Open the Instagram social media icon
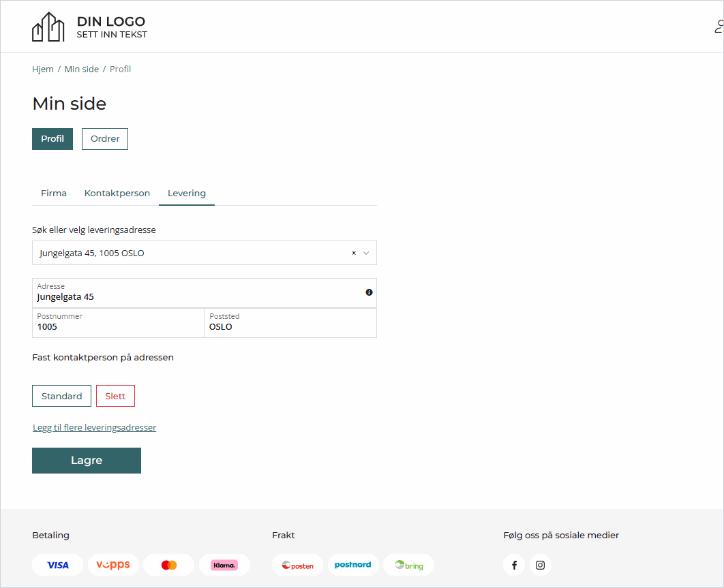 pos(540,565)
